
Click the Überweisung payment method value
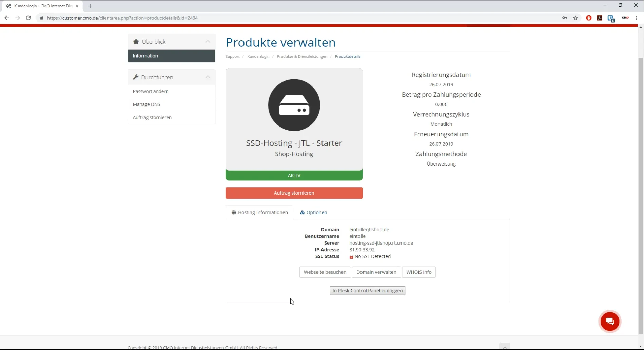click(x=441, y=164)
